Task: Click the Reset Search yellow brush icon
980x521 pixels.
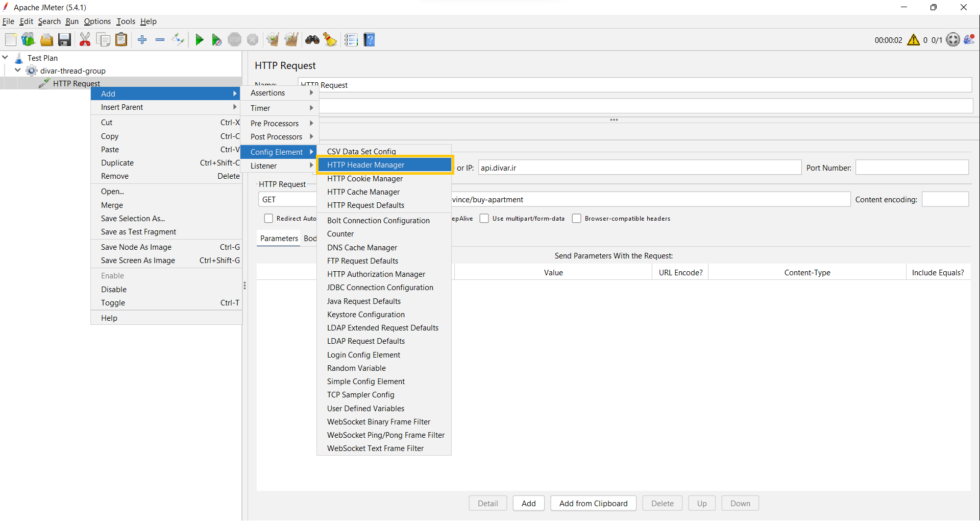Action: click(x=330, y=39)
